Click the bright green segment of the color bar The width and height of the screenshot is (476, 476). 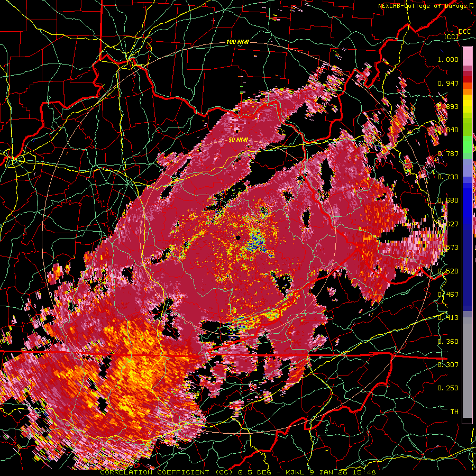click(467, 144)
